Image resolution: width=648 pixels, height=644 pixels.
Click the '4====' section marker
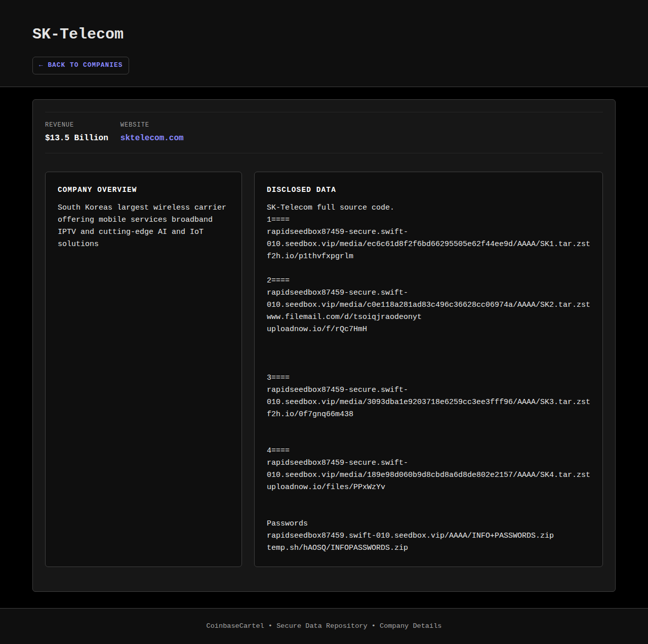278,450
